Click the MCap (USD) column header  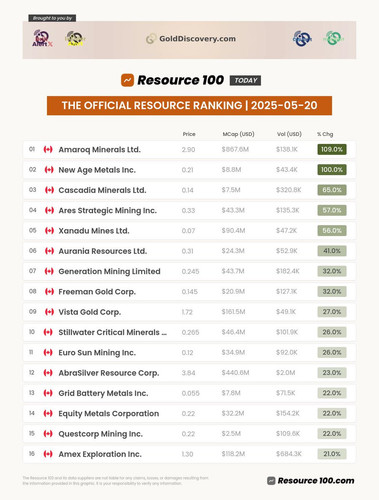click(238, 134)
